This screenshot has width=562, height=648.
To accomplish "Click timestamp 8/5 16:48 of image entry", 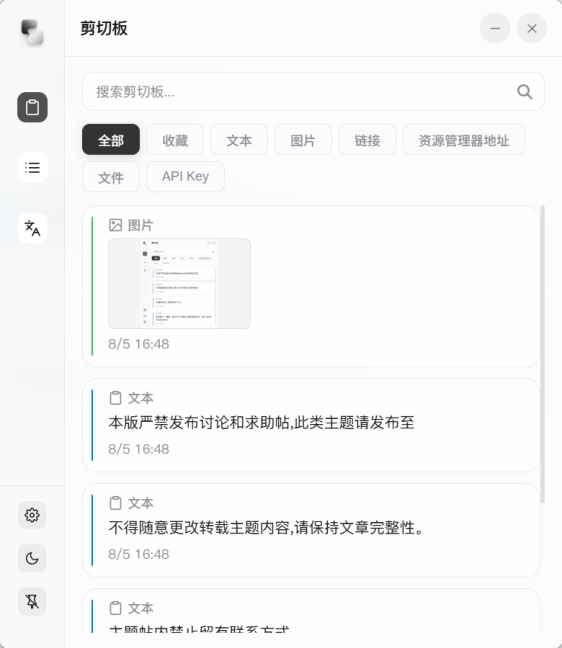I will point(138,344).
